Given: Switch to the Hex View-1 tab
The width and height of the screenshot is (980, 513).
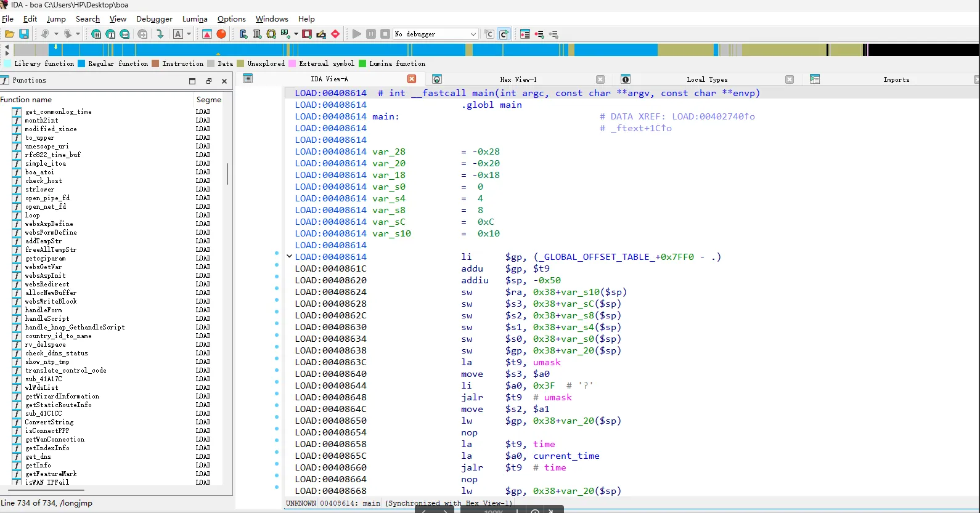Looking at the screenshot, I should pos(518,79).
